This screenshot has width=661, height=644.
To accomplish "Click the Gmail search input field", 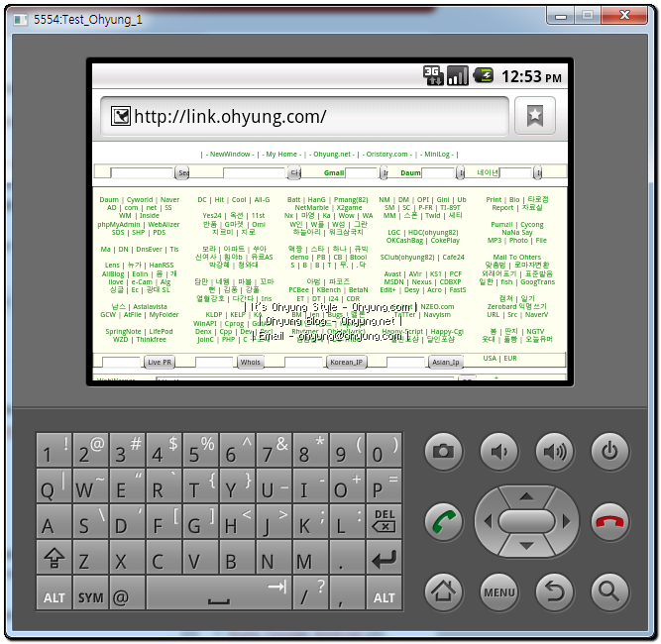I will (x=362, y=172).
